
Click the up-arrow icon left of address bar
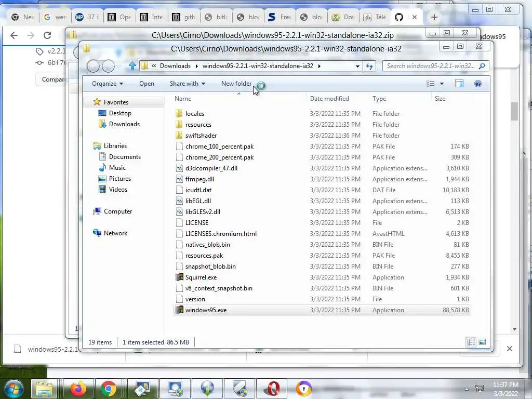pos(132,66)
